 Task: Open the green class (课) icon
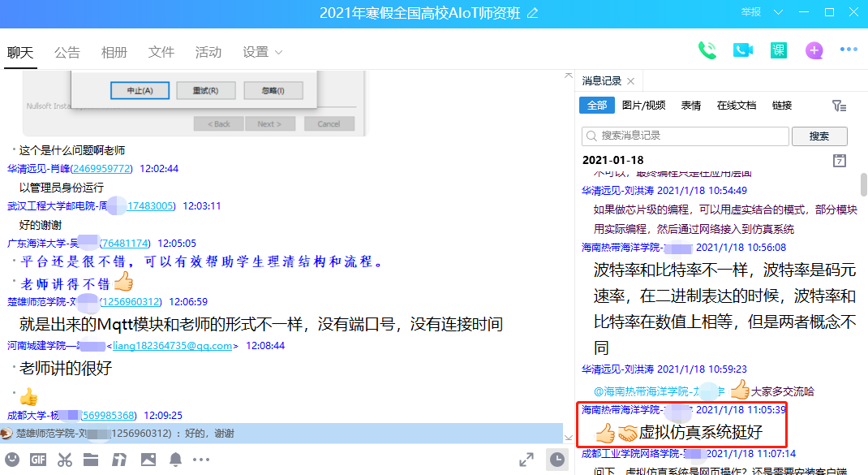coord(778,50)
